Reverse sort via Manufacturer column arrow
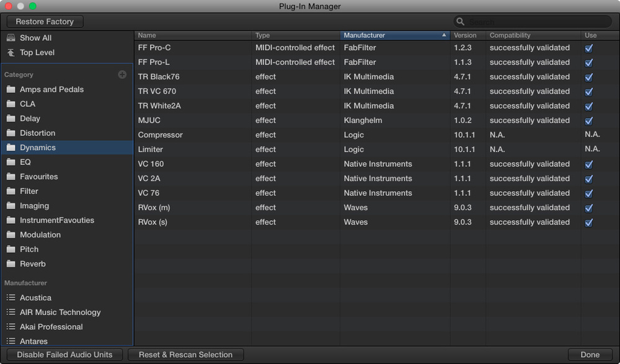Screen dimensions: 620x364 tap(444, 35)
